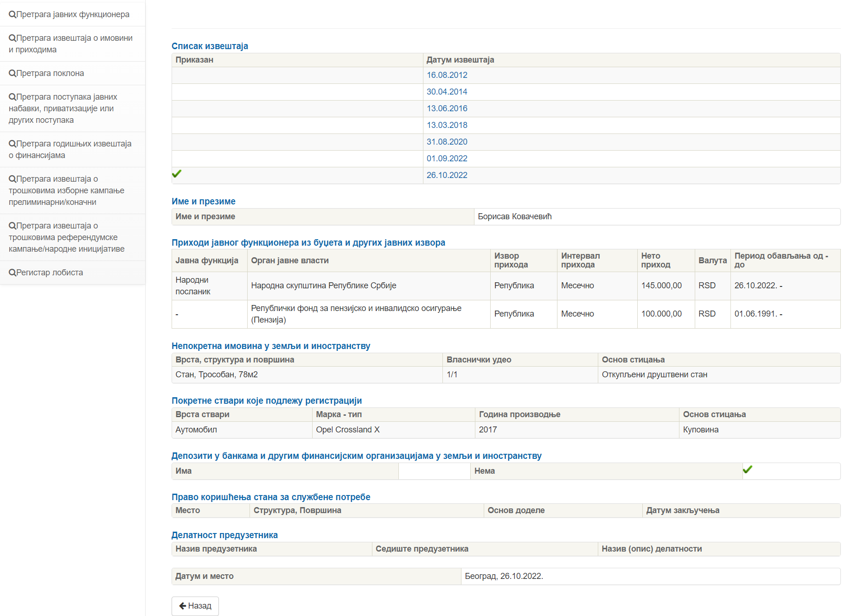Open report dated 16.08.2012

447,75
